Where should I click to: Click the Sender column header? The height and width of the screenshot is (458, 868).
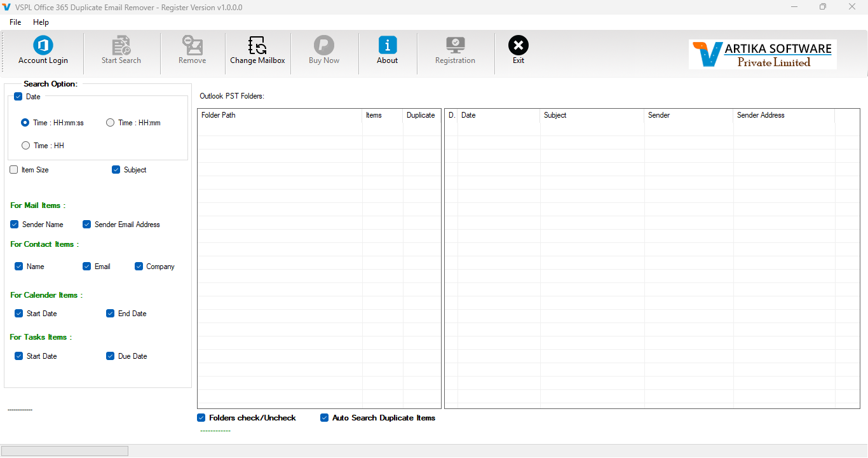pyautogui.click(x=689, y=115)
